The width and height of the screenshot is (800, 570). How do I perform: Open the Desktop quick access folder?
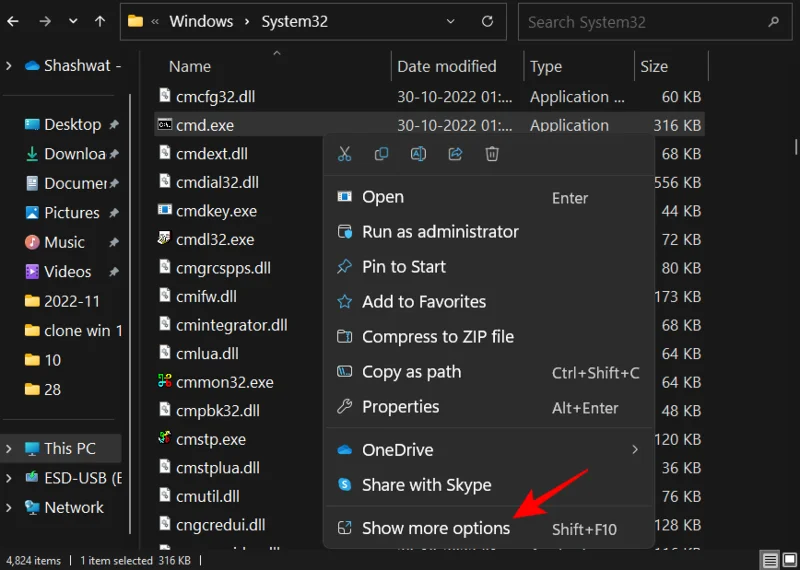pyautogui.click(x=72, y=125)
